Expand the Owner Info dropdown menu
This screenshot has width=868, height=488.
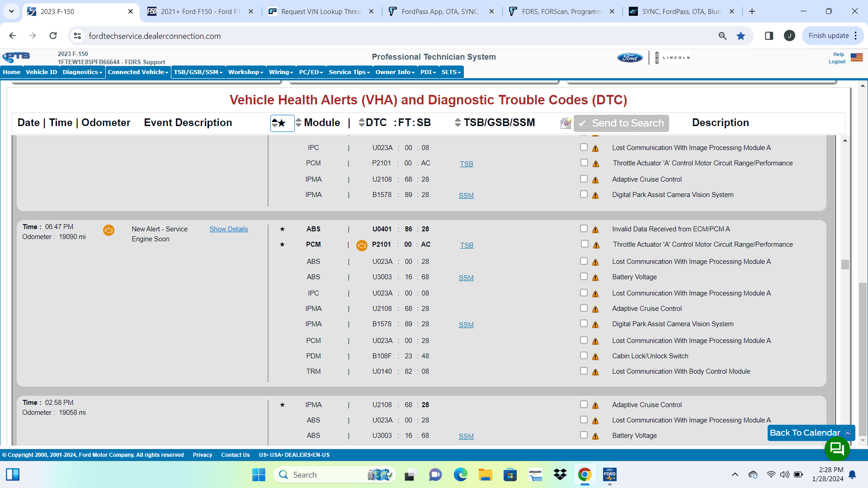(x=395, y=72)
